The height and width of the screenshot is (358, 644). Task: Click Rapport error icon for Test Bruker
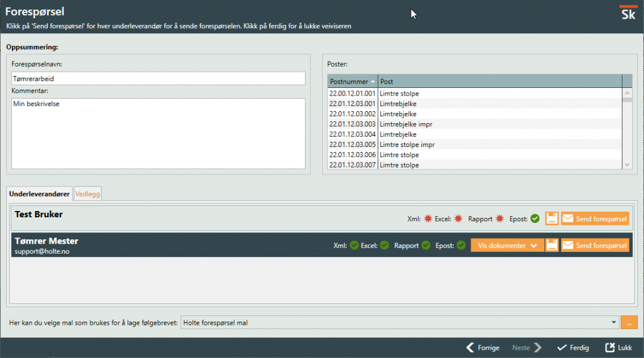click(500, 219)
